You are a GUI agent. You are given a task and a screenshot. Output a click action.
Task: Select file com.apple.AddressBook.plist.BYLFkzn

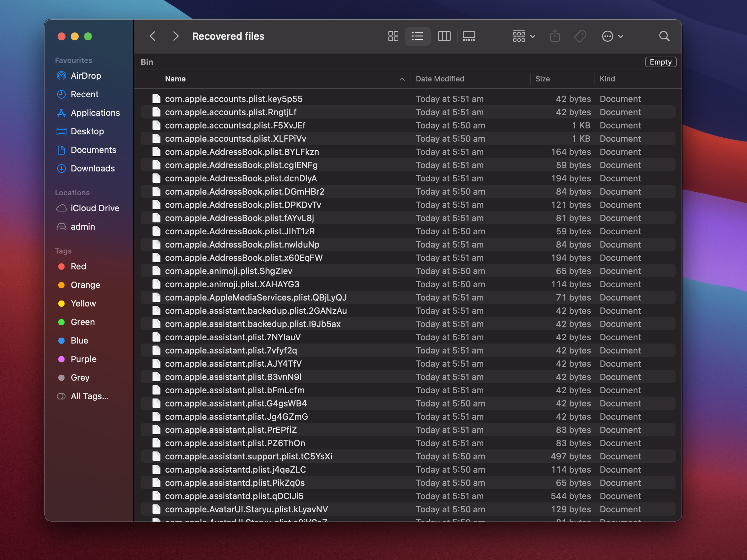coord(408,152)
